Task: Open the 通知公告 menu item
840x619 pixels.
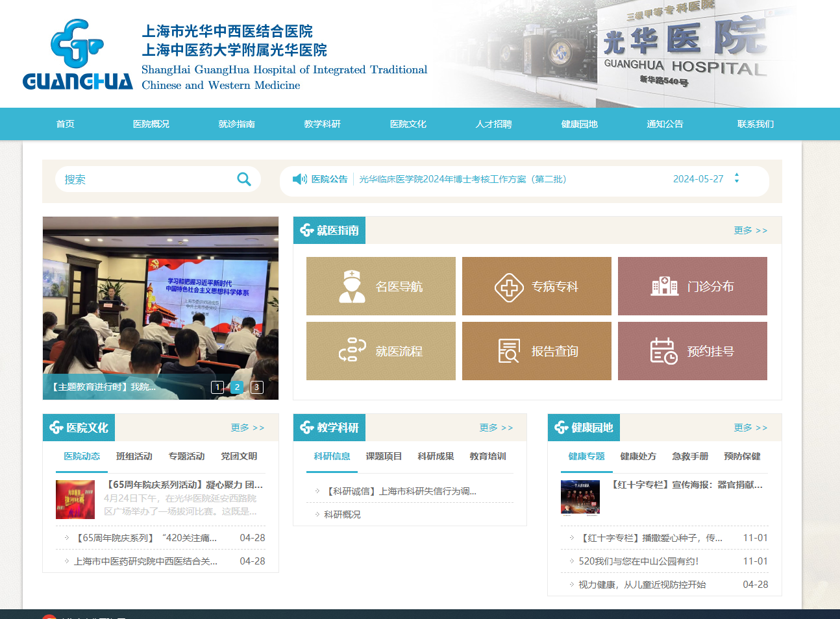Action: click(665, 124)
